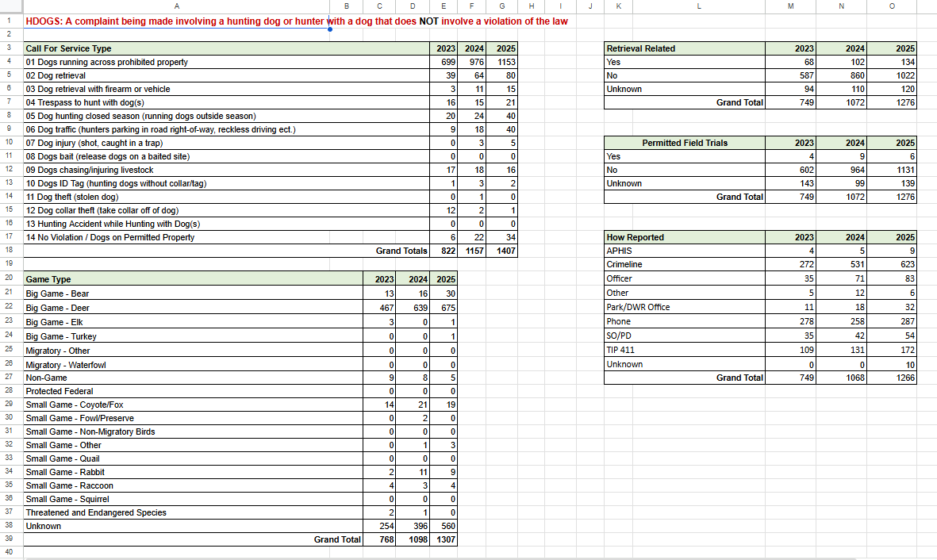Click the "Retrieval Related" header cell

[641, 48]
